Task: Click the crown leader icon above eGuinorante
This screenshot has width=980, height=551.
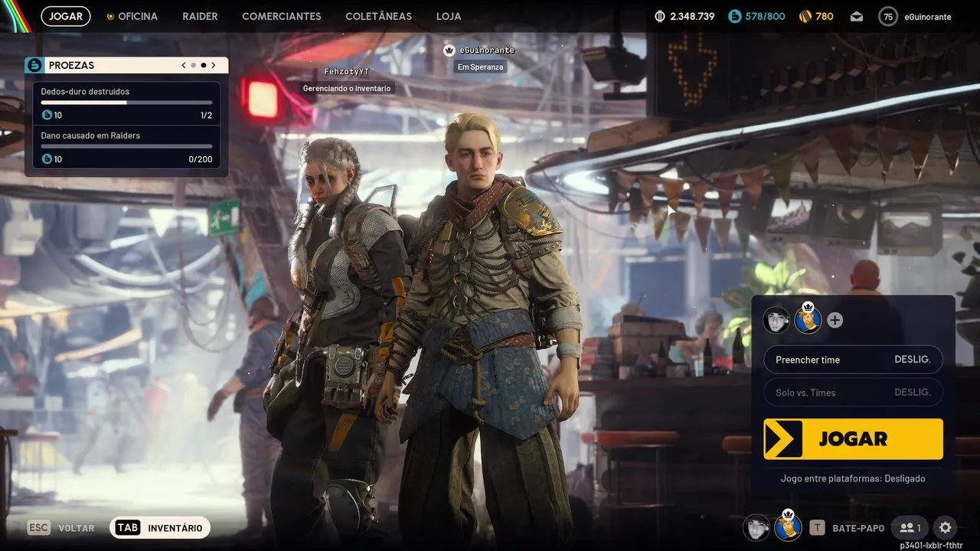Action: [x=449, y=50]
